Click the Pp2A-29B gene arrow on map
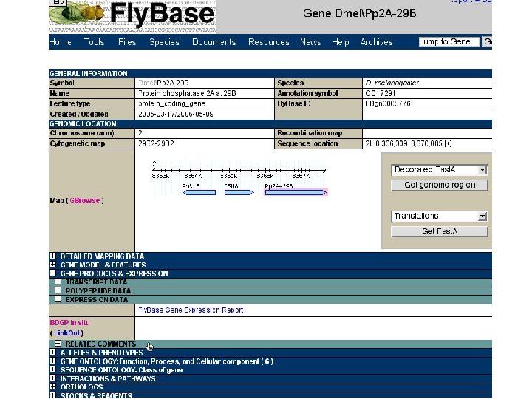532x399 pixels. pos(296,192)
